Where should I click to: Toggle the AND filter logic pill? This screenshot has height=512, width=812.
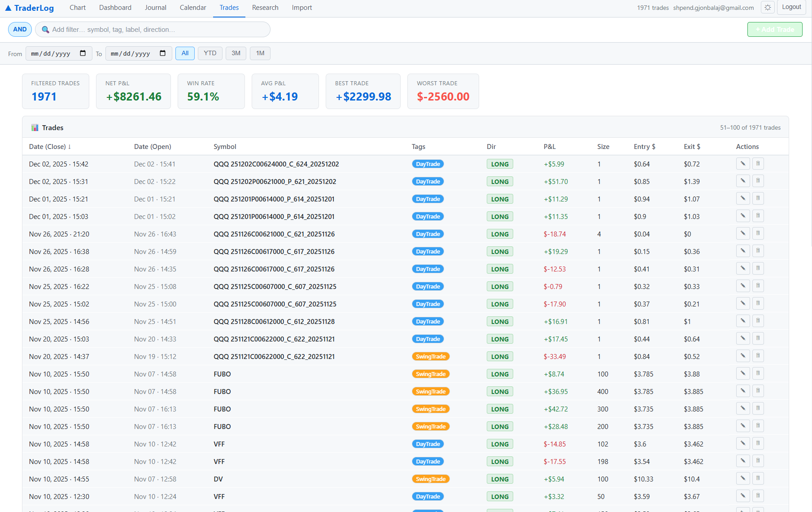[20, 30]
